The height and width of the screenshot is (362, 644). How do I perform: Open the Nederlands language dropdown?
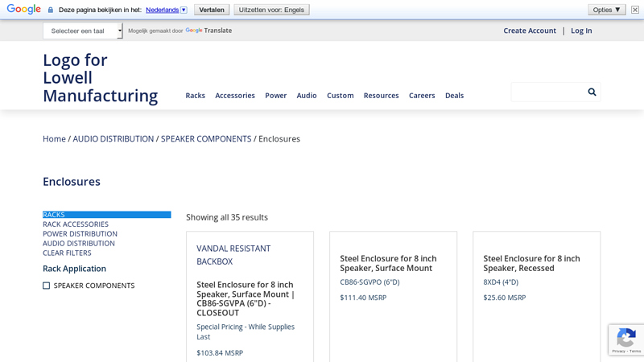click(x=166, y=10)
